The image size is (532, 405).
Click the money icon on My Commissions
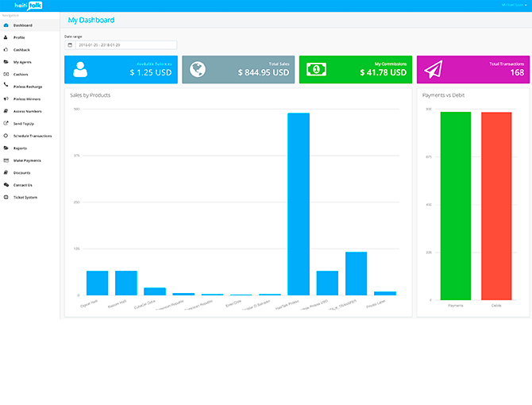(316, 70)
